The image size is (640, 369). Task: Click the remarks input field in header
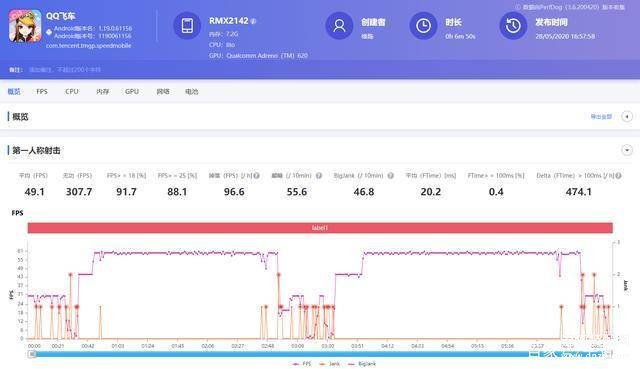(x=65, y=70)
